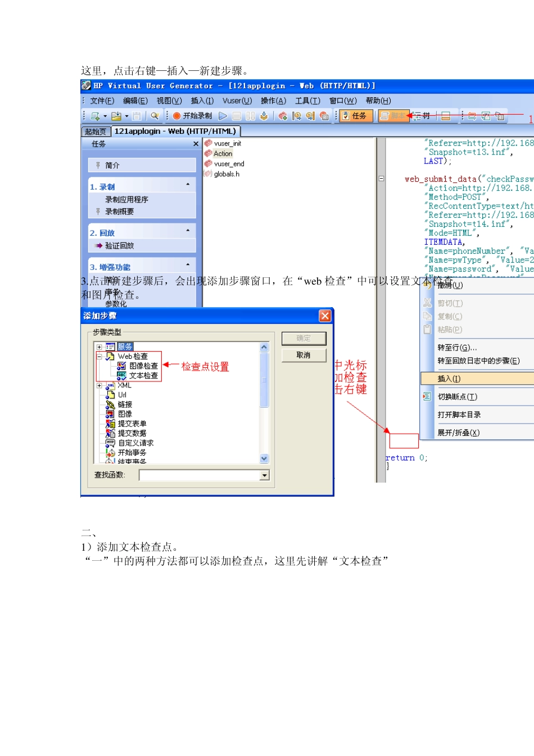Select 图像检查 step type

click(143, 366)
